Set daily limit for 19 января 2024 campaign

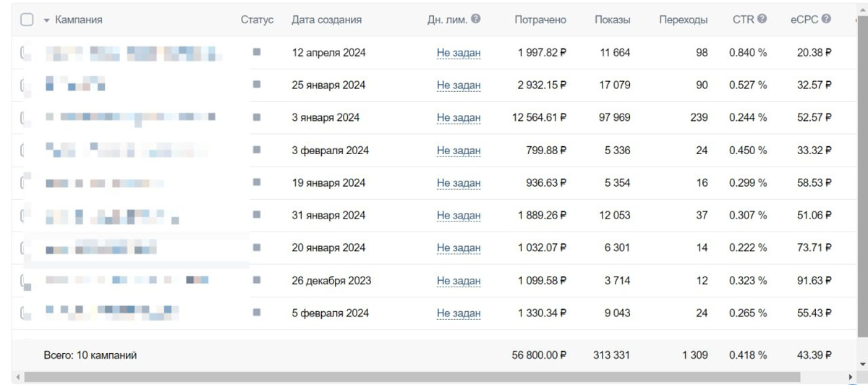point(459,183)
